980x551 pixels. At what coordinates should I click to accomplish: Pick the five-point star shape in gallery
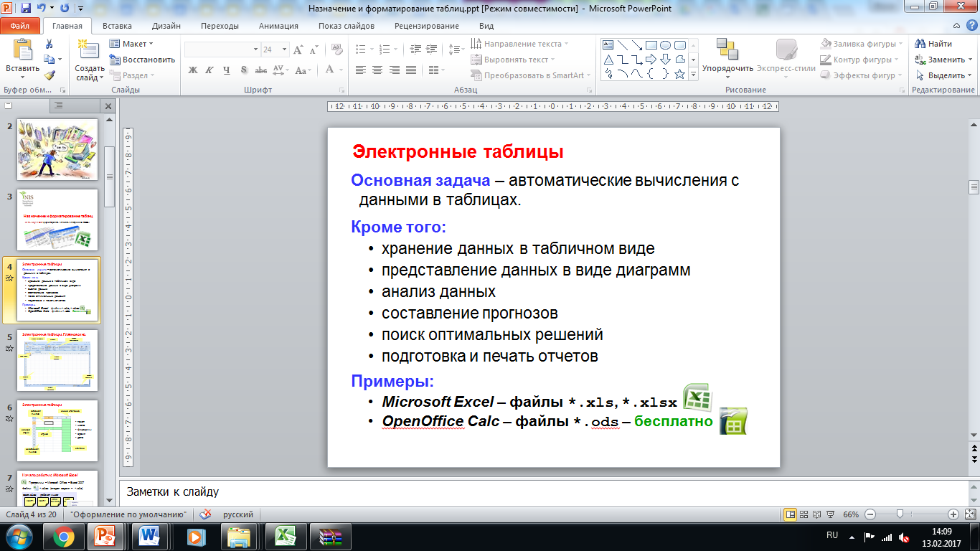(x=680, y=74)
